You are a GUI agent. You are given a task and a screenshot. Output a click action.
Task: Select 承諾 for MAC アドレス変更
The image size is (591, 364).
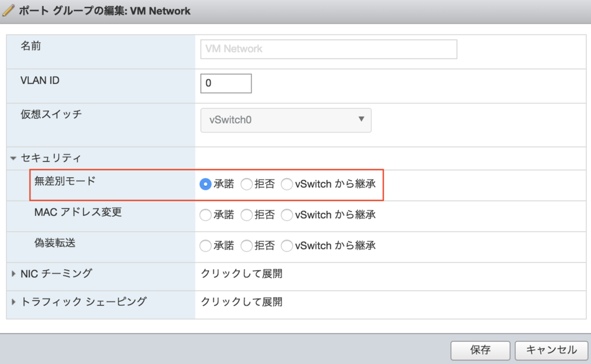click(205, 215)
